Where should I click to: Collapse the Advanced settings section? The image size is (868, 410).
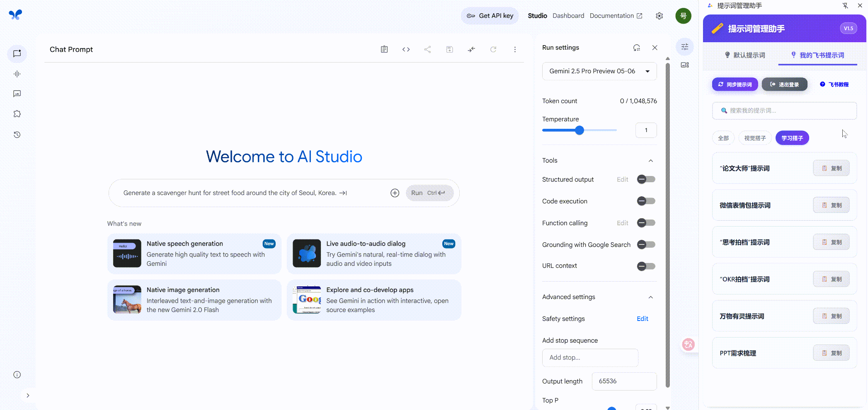click(651, 297)
